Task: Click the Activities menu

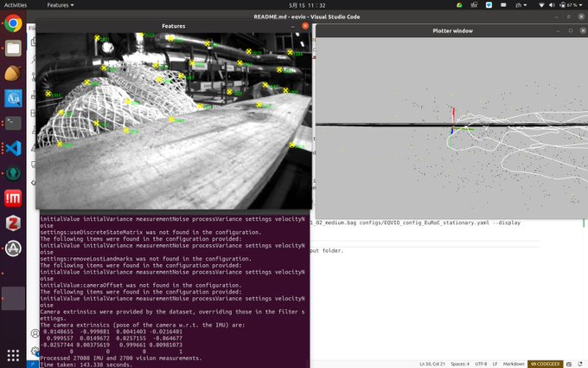Action: click(16, 5)
